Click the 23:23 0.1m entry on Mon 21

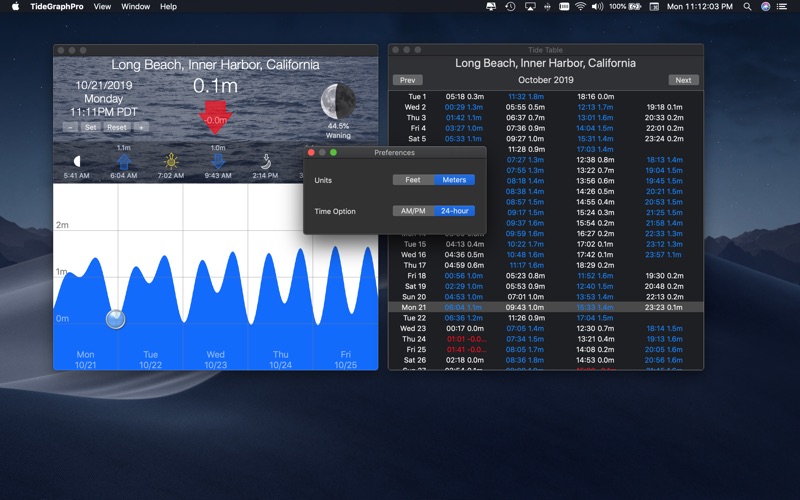point(664,307)
